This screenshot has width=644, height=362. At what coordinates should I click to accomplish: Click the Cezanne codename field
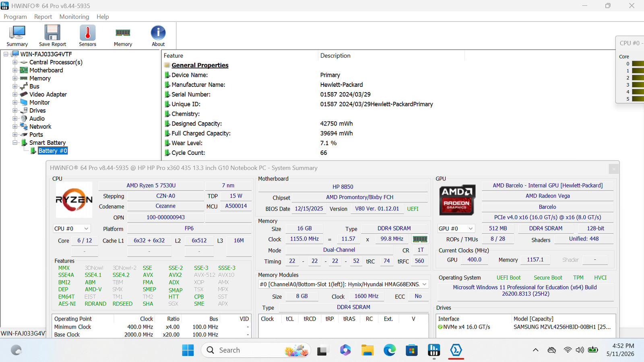165,206
